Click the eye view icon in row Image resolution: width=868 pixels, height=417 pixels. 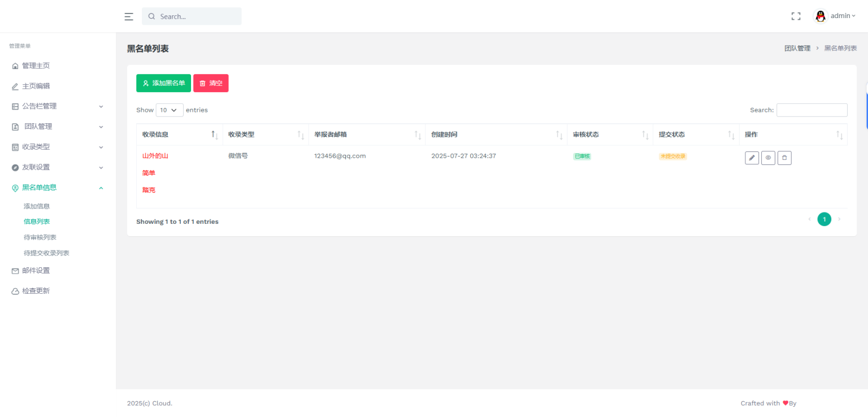[x=768, y=158]
